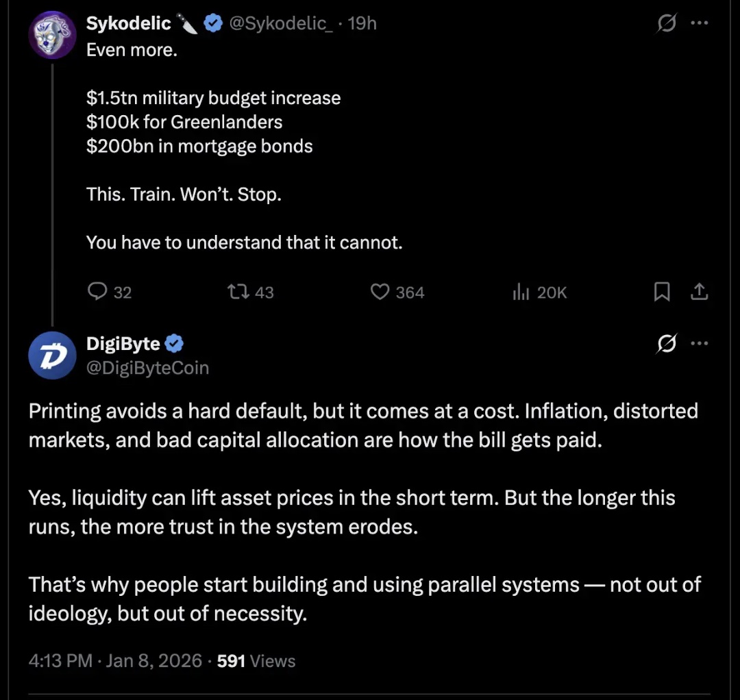Click the 591 Views count

click(x=256, y=661)
